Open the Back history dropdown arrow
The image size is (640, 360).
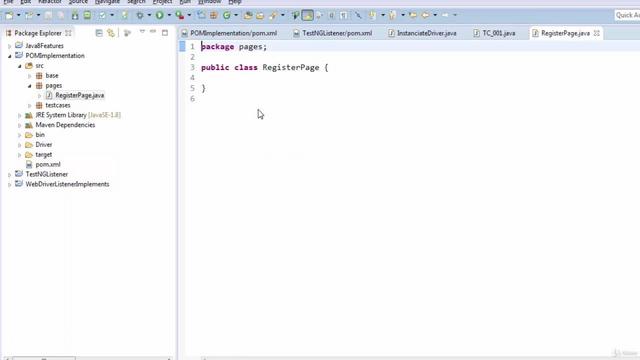pyautogui.click(x=435, y=16)
